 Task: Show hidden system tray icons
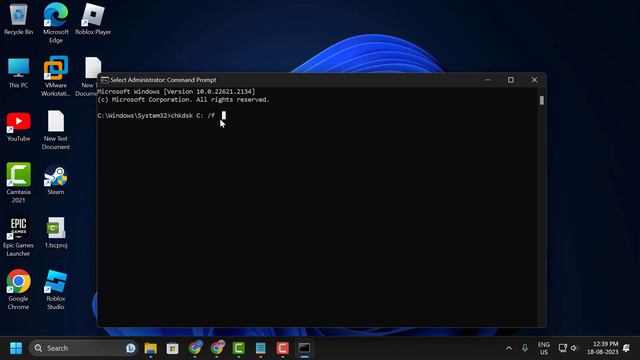click(x=509, y=348)
